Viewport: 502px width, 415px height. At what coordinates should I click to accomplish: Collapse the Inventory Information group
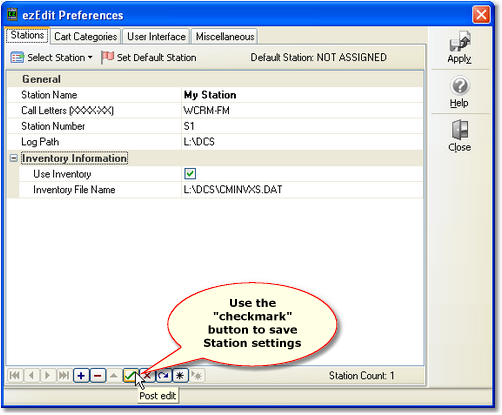tap(14, 158)
